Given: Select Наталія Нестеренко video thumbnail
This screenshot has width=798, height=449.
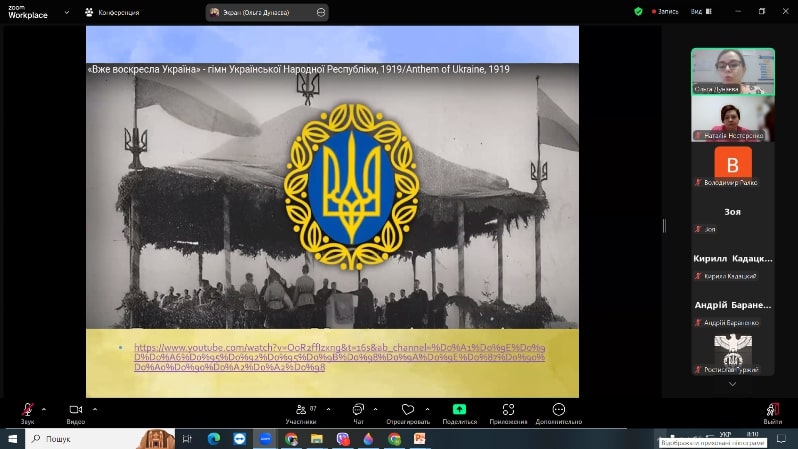Looking at the screenshot, I should point(732,119).
